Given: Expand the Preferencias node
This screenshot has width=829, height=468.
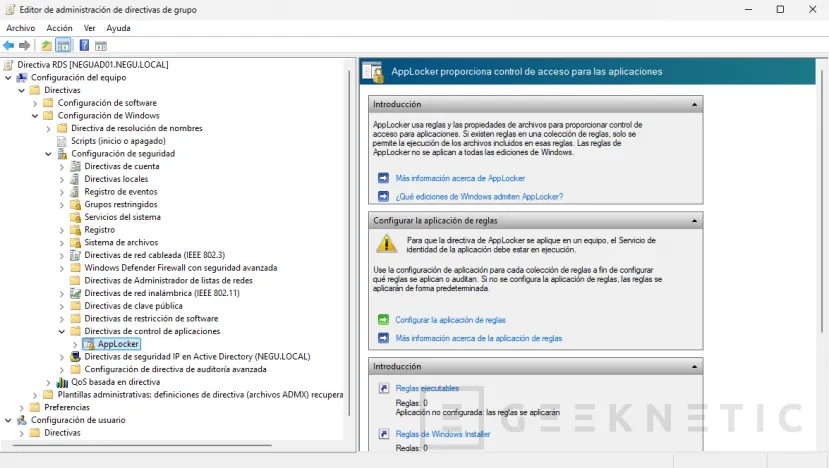Looking at the screenshot, I should click(22, 408).
